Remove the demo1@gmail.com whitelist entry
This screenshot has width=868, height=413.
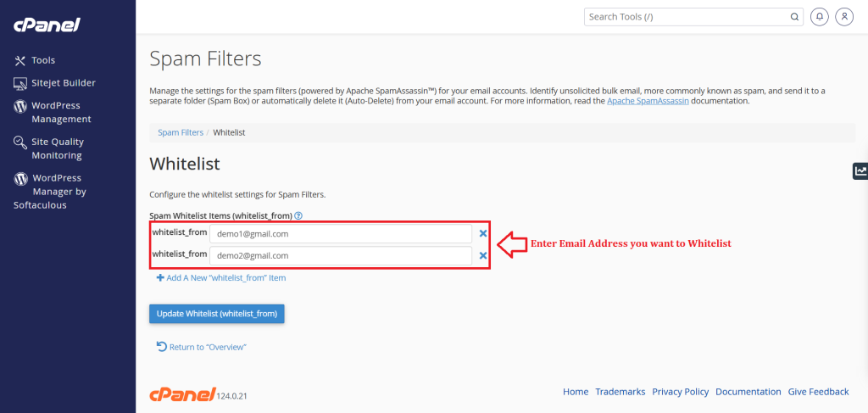pyautogui.click(x=482, y=233)
